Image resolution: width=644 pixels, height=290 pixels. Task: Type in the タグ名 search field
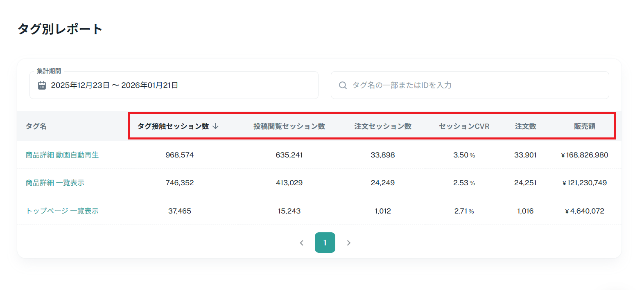pos(475,85)
